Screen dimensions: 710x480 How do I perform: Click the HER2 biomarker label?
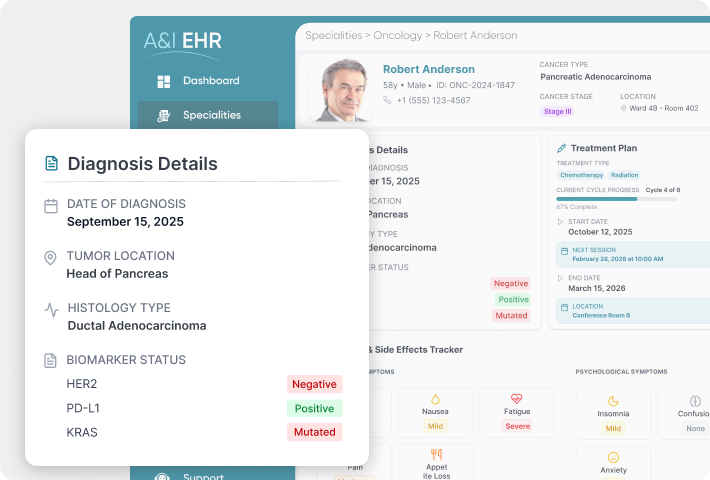(82, 384)
